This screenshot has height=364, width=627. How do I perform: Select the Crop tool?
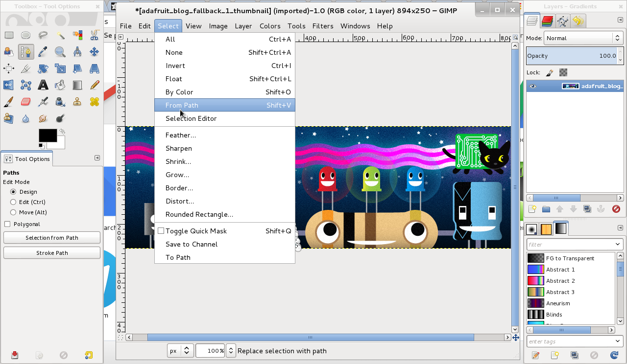(x=26, y=68)
